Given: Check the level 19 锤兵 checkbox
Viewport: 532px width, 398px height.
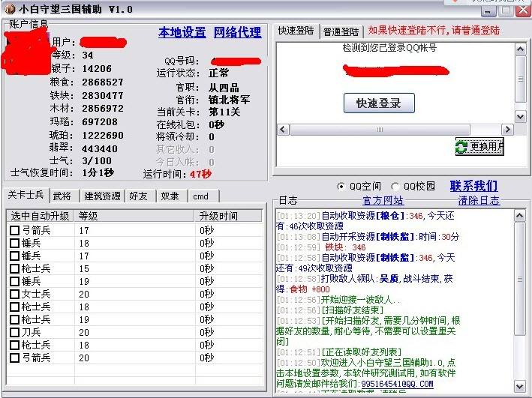Looking at the screenshot, I should tap(14, 281).
